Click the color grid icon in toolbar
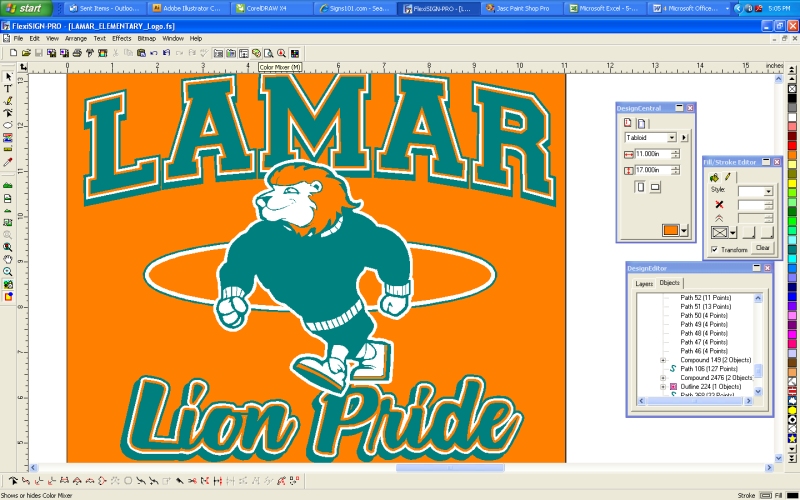This screenshot has height=500, width=800. pyautogui.click(x=294, y=53)
